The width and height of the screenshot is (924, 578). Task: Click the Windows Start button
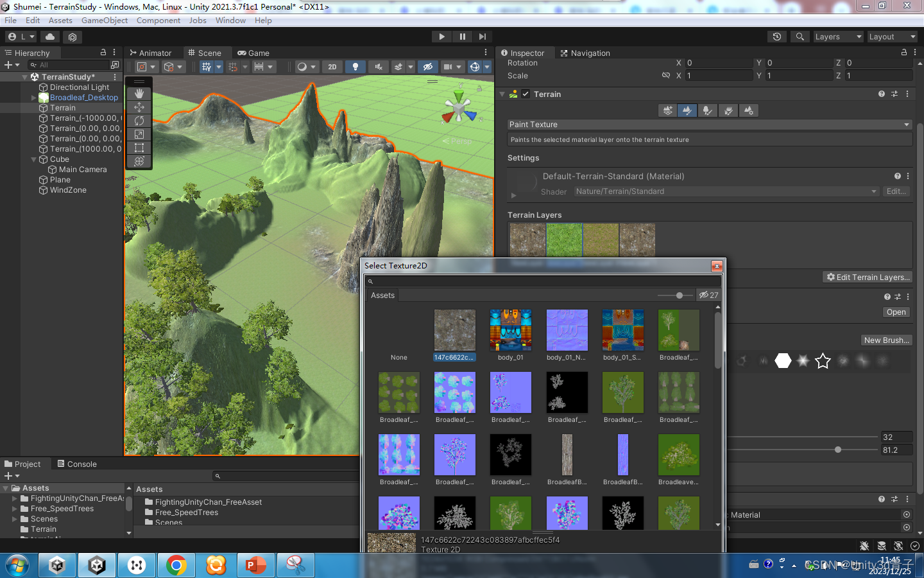click(17, 565)
